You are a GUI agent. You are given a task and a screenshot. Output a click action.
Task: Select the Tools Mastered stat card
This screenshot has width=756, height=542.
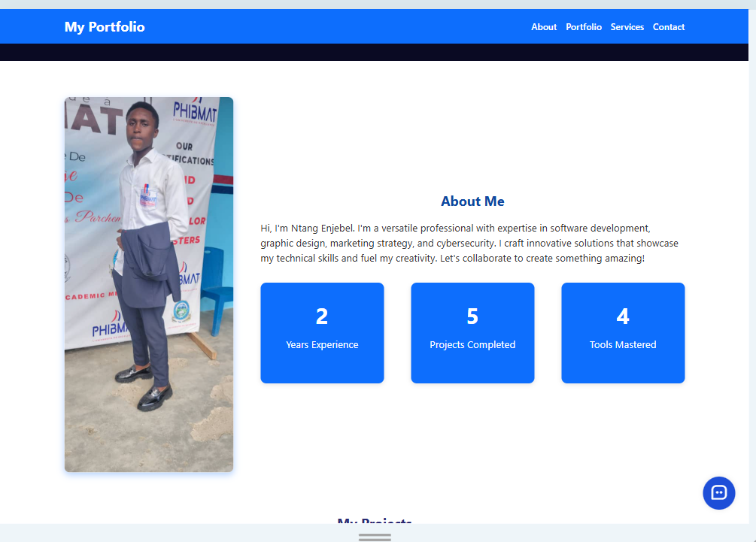tap(623, 333)
